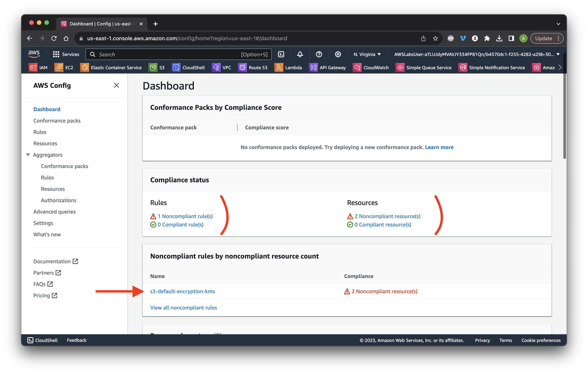Open the S3 service shortcut
Viewport: 588px width, 374px height.
coord(157,68)
